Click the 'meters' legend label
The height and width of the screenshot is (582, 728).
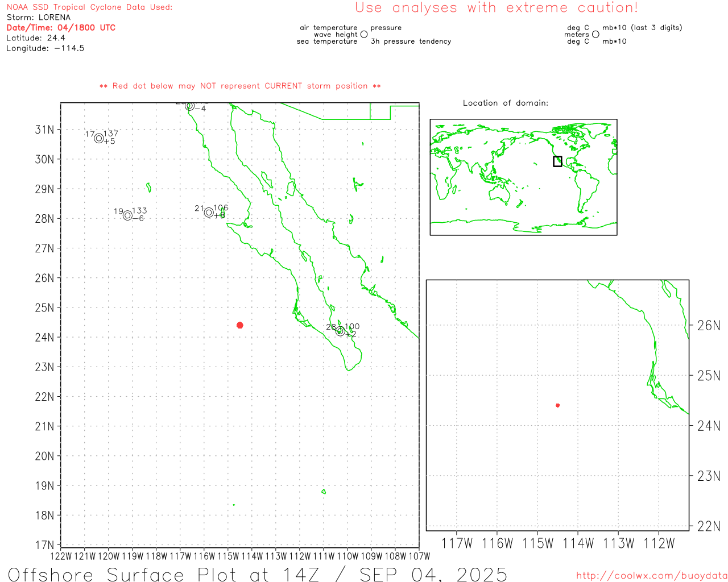(577, 35)
